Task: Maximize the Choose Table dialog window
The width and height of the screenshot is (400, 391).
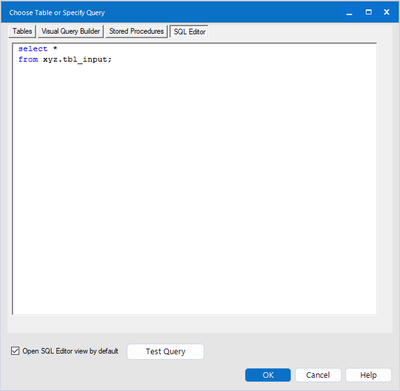Action: click(x=368, y=13)
